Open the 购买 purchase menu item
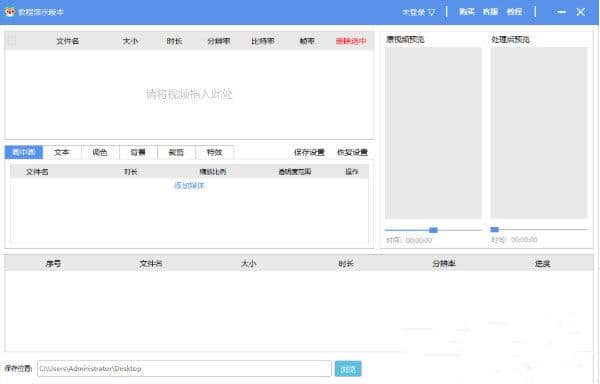 467,12
